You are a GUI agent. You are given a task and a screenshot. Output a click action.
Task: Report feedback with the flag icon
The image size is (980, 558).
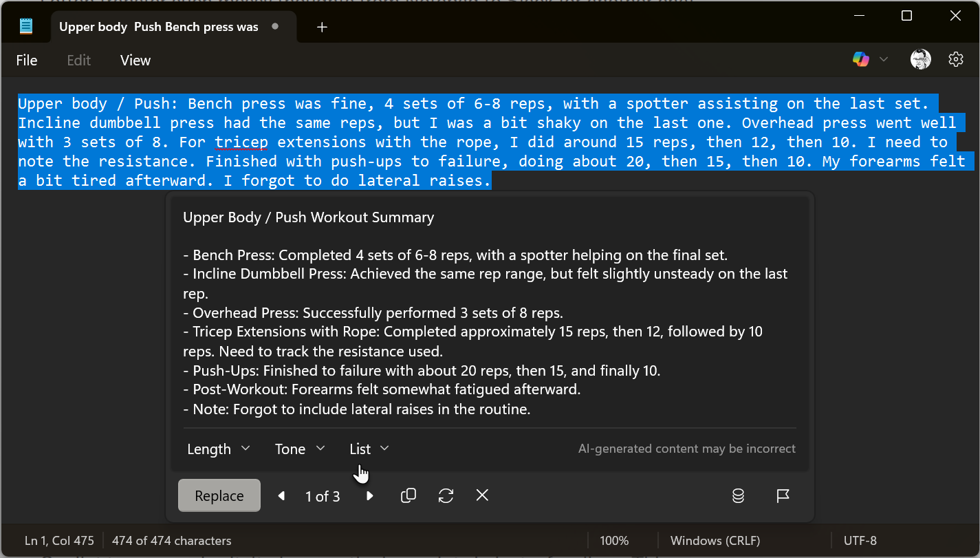(x=783, y=495)
